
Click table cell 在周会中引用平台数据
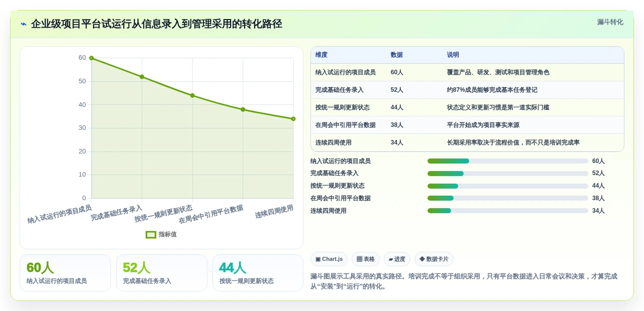pos(346,125)
